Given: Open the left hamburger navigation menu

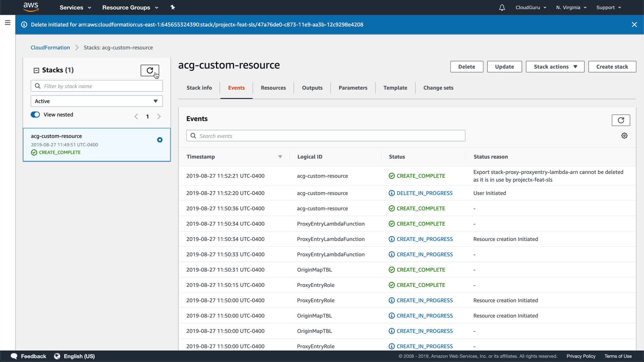Looking at the screenshot, I should tap(8, 23).
